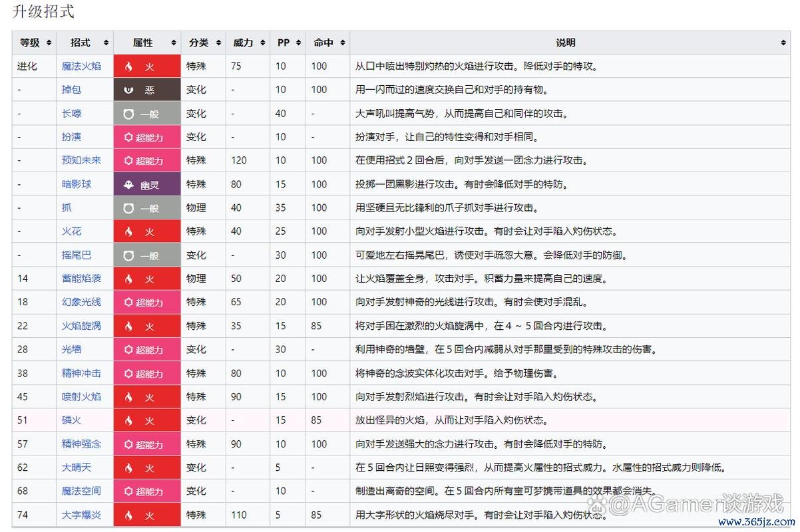Open the 扮演 move link
This screenshot has height=532, width=800.
click(71, 137)
